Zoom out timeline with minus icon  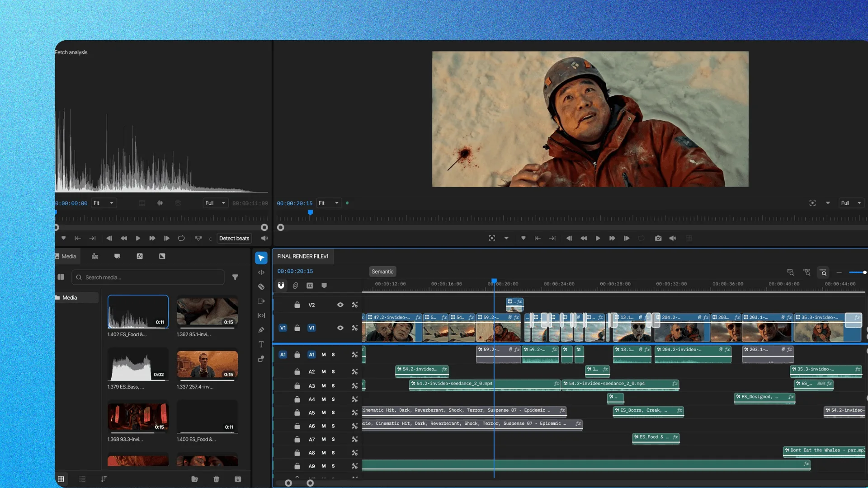pyautogui.click(x=839, y=272)
